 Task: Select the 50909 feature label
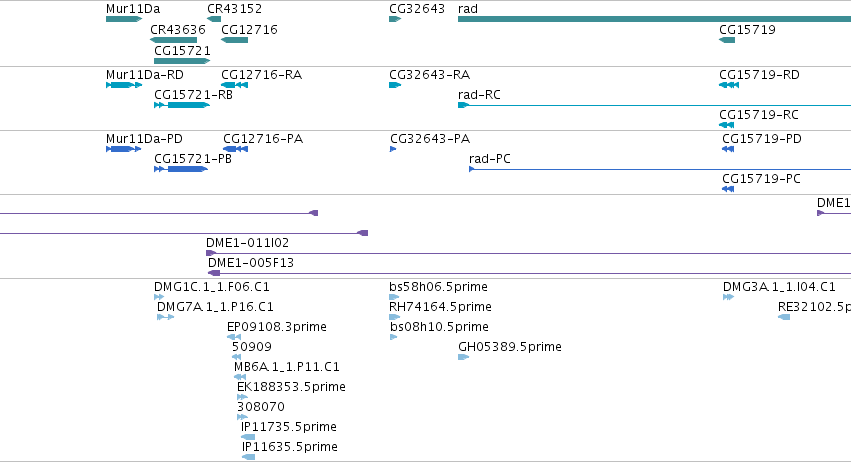click(x=252, y=346)
